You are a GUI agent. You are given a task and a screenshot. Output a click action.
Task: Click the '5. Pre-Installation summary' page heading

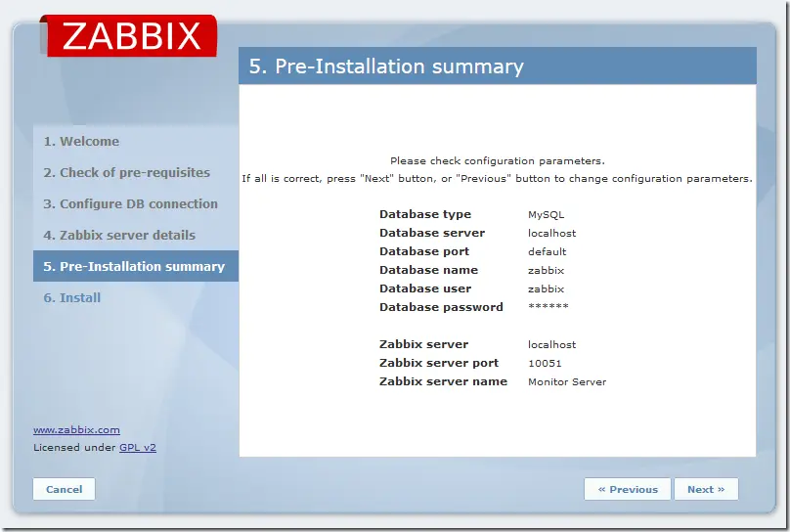point(386,66)
